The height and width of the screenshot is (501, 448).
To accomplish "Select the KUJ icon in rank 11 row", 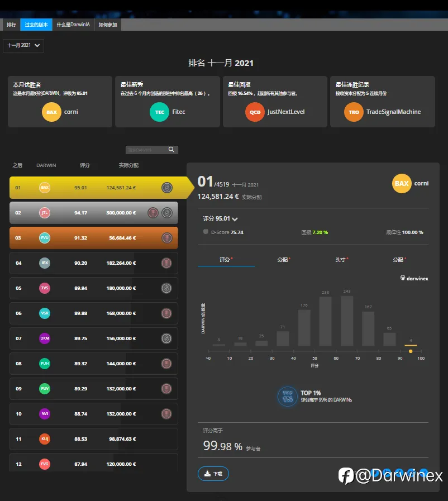I will (x=45, y=439).
